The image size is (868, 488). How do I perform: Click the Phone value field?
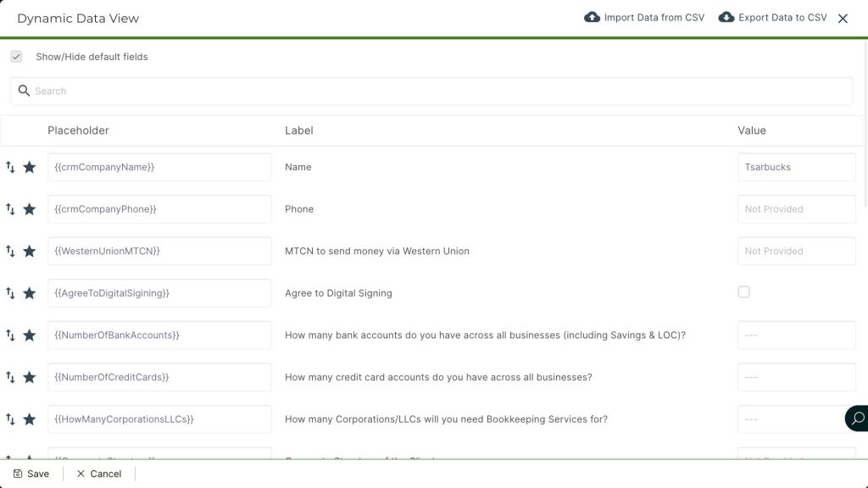click(796, 209)
